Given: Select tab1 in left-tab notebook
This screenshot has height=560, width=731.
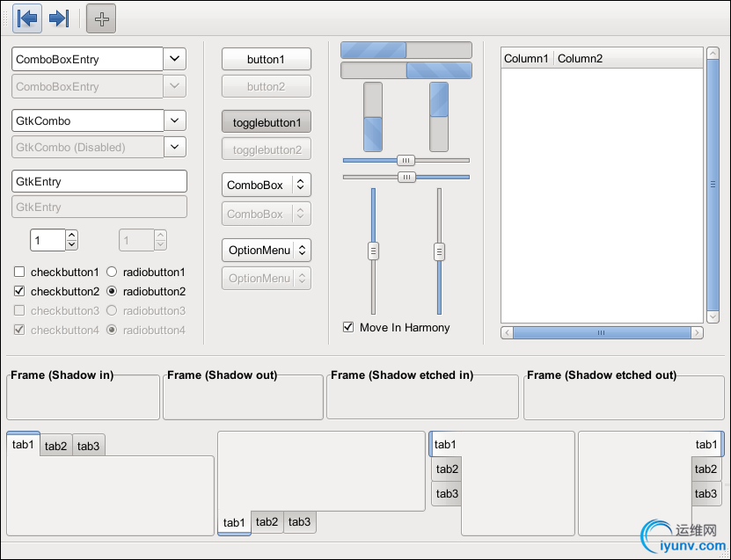Looking at the screenshot, I should (445, 445).
